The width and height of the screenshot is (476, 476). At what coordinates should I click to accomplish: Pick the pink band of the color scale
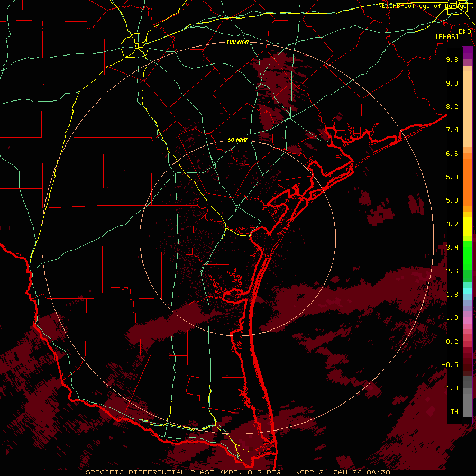467,321
